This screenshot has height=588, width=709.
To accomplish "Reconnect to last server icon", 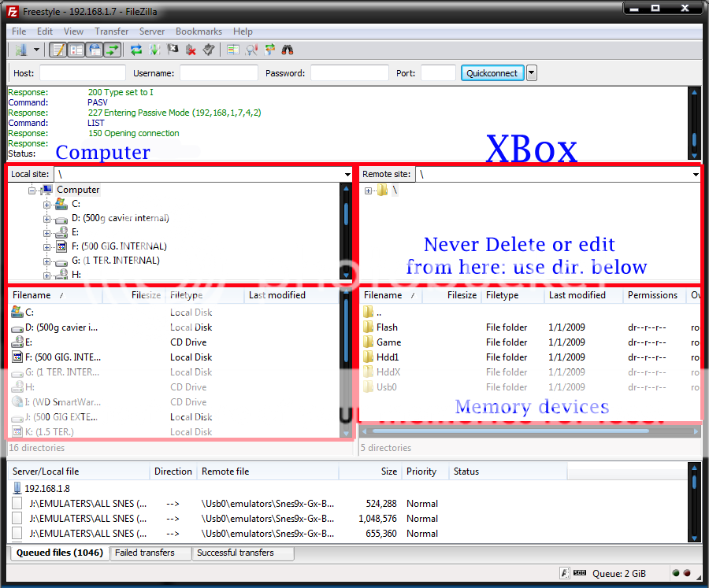I will pyautogui.click(x=209, y=50).
